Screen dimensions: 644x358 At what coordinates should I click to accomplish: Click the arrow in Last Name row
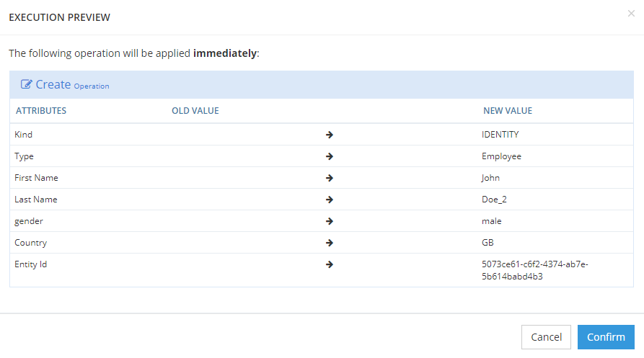pyautogui.click(x=329, y=200)
